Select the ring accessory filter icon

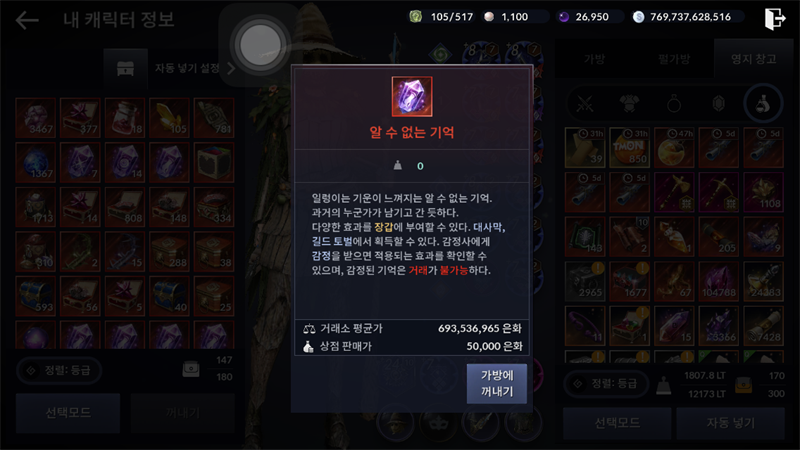pos(674,104)
